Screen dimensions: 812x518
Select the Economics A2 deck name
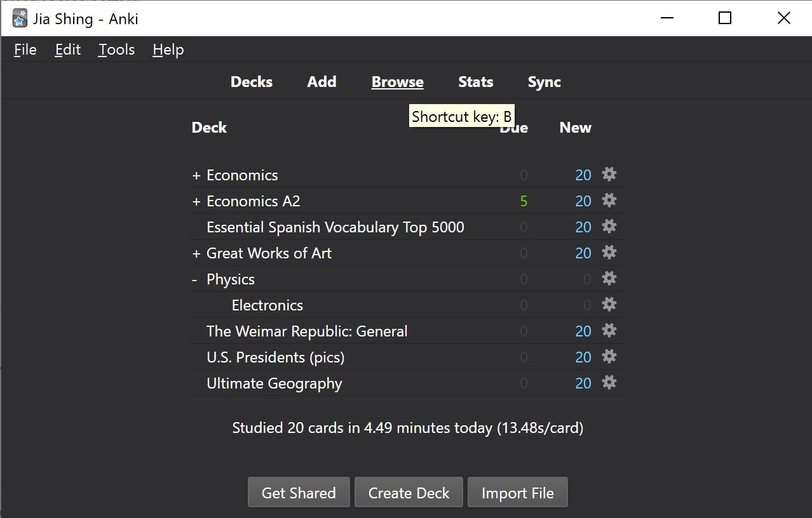click(254, 201)
